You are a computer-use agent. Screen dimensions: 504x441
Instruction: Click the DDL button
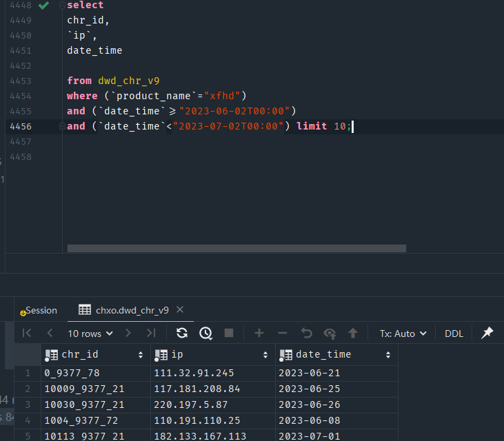pos(454,334)
